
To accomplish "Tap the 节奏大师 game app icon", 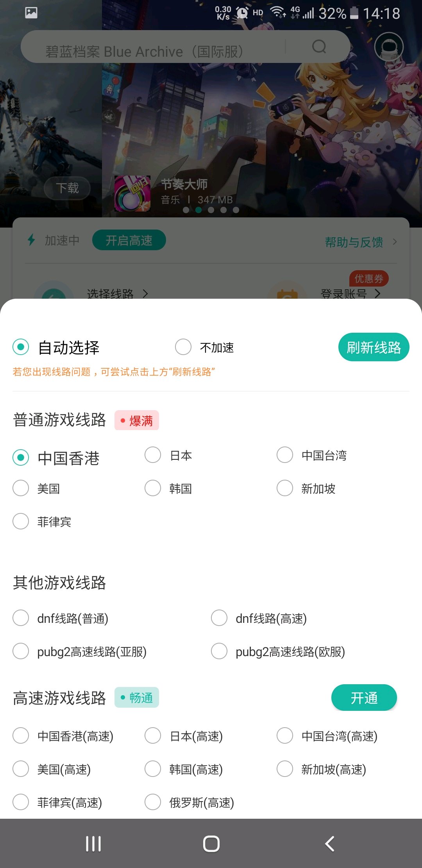I will [x=132, y=194].
